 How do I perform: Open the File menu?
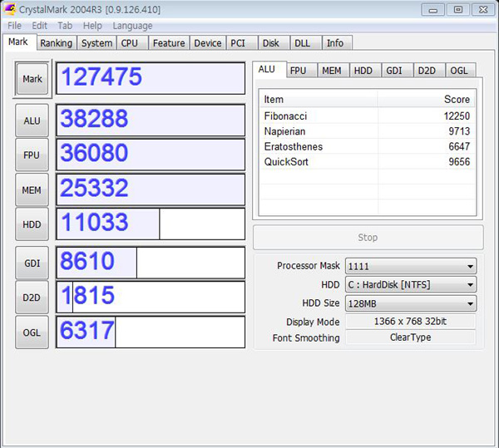15,26
